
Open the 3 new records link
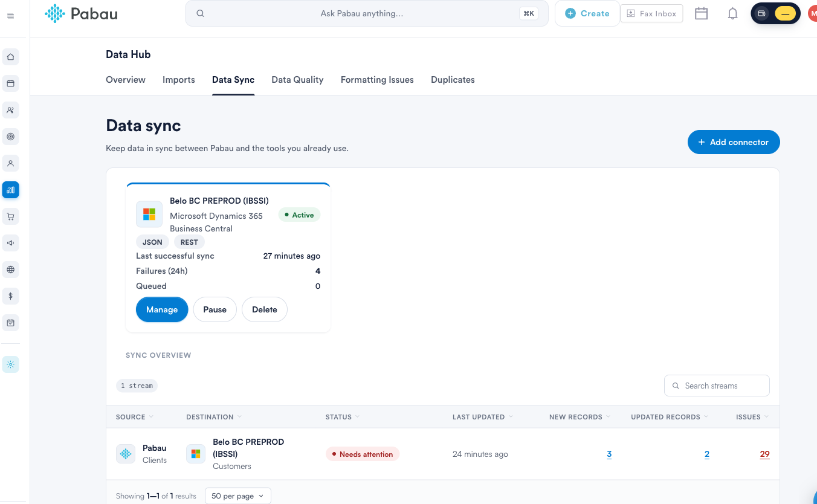pos(609,454)
